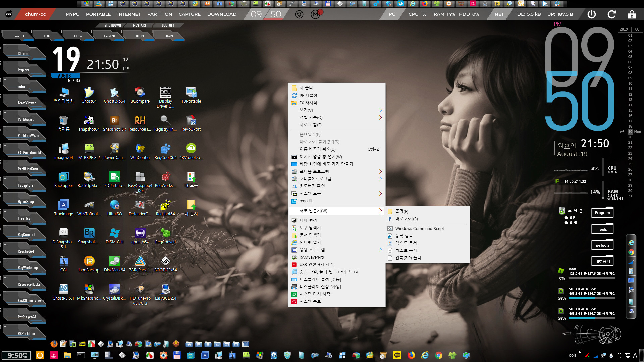Launch PartitionWizard from left sidebar
The image size is (644, 362).
[x=24, y=135]
